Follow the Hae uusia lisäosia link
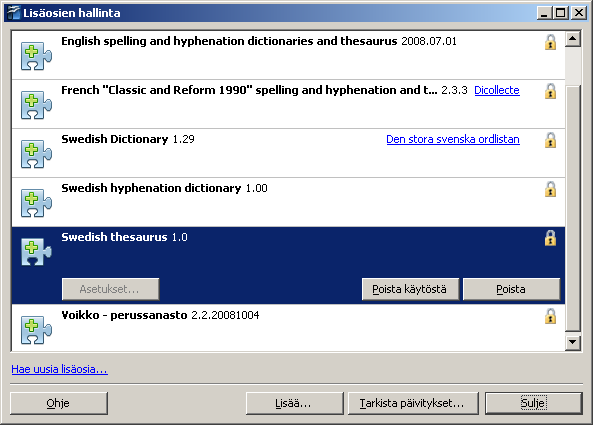 pyautogui.click(x=59, y=369)
